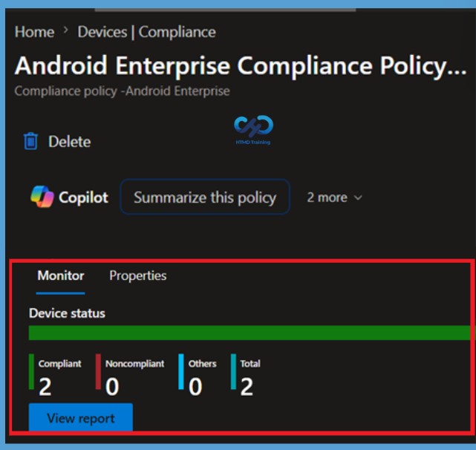Switch to the Monitor tab
476x450 pixels.
[61, 275]
